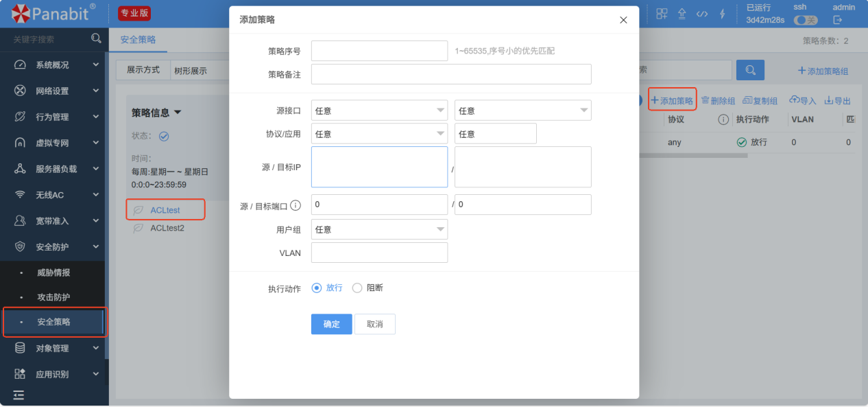Click the logout icon under admin
The width and height of the screenshot is (868, 407).
click(837, 20)
